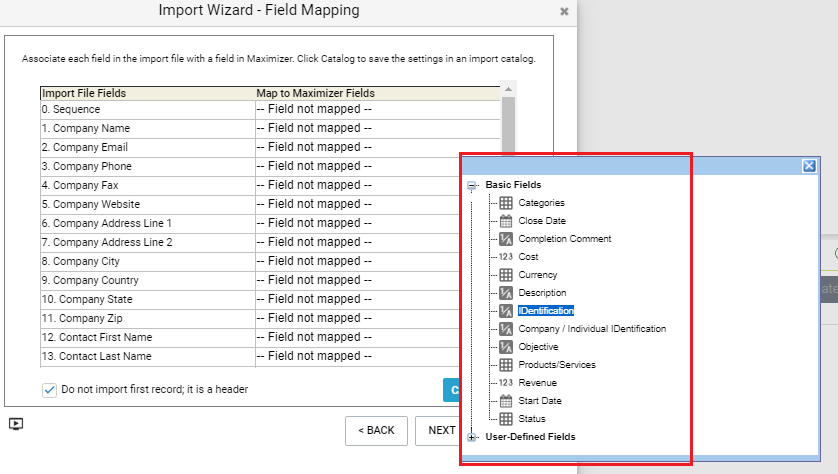
Task: Click the Description text field icon
Action: tap(506, 293)
